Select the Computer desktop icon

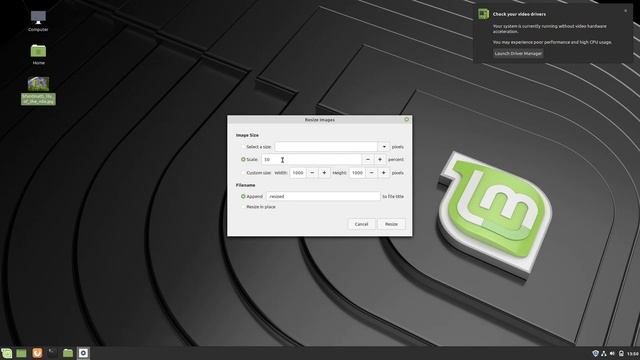pyautogui.click(x=38, y=21)
